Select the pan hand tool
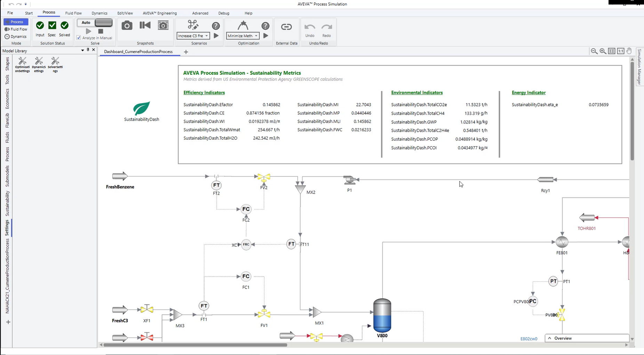Screen dimensions: 644x355 pyautogui.click(x=629, y=51)
